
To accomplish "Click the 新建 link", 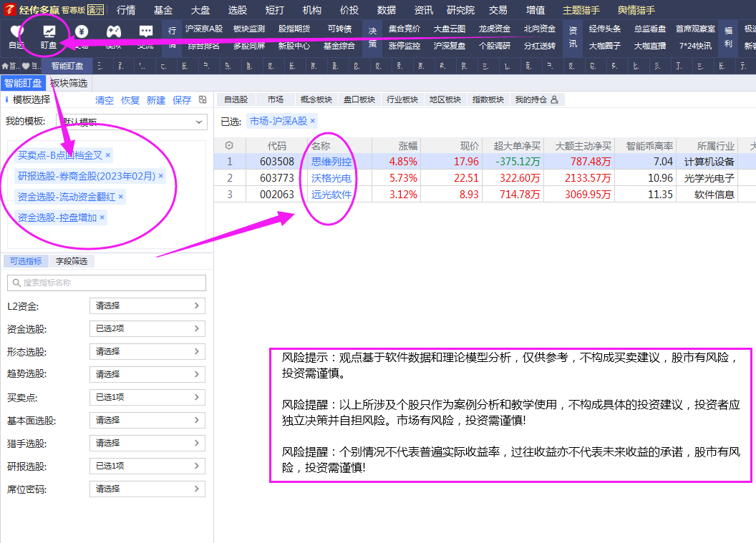I will point(156,100).
